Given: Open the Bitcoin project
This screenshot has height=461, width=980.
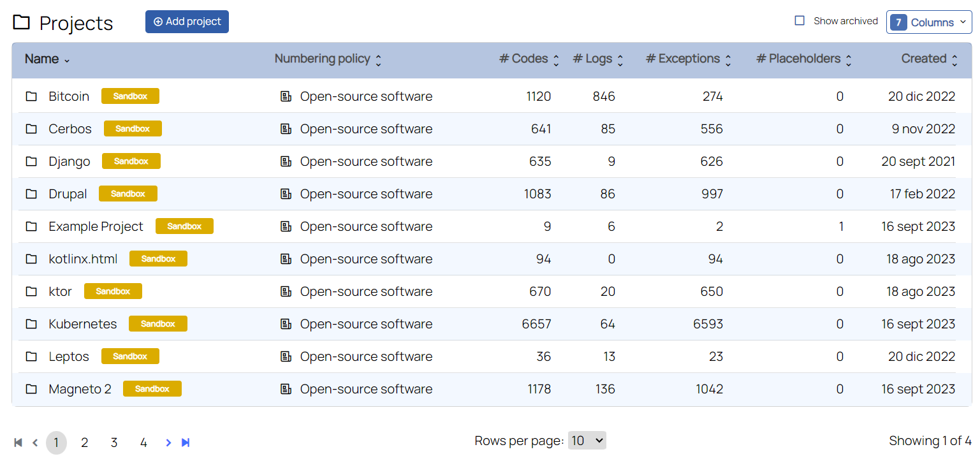Looking at the screenshot, I should coord(69,96).
